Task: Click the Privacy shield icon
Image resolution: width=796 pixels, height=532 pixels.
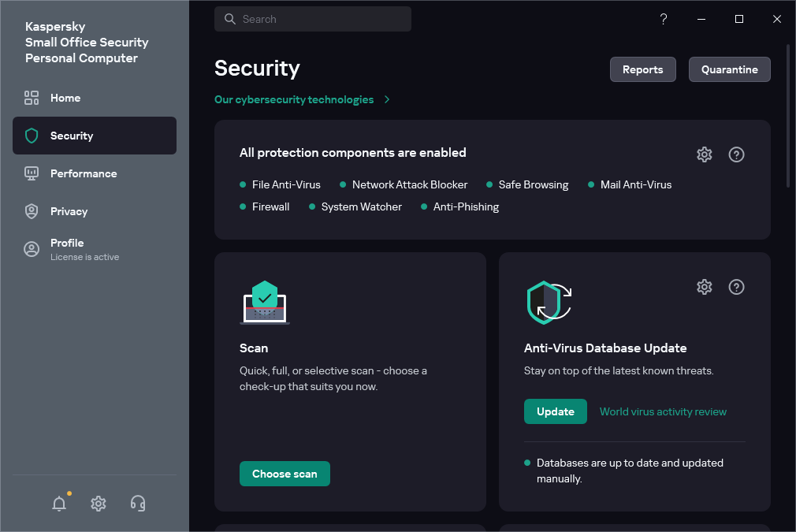Action: click(32, 211)
